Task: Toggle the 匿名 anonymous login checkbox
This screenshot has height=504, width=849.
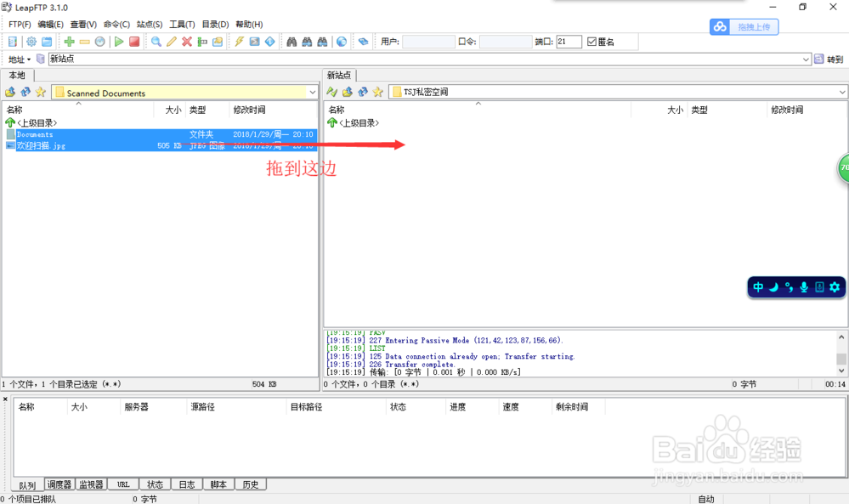Action: click(592, 42)
